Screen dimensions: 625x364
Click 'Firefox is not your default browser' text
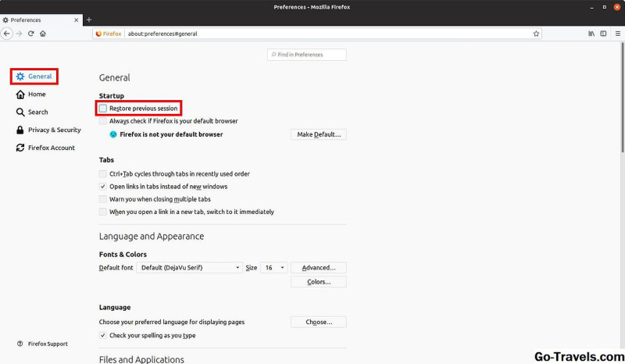coord(171,134)
